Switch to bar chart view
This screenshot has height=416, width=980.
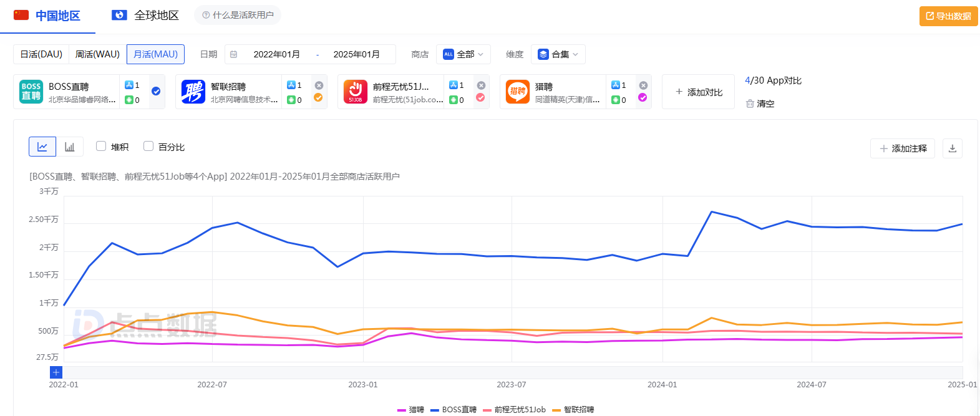tap(70, 147)
